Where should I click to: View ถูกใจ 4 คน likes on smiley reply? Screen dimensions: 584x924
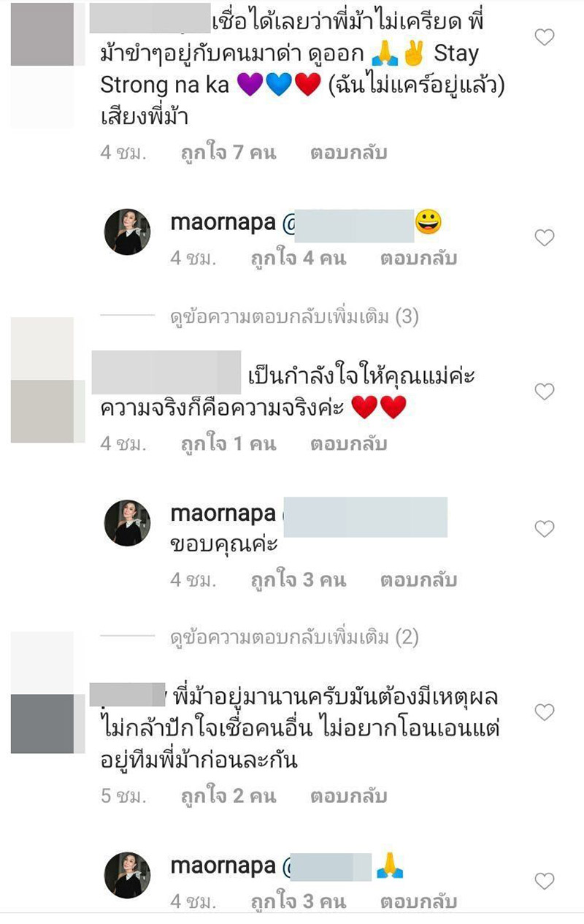pyautogui.click(x=299, y=259)
